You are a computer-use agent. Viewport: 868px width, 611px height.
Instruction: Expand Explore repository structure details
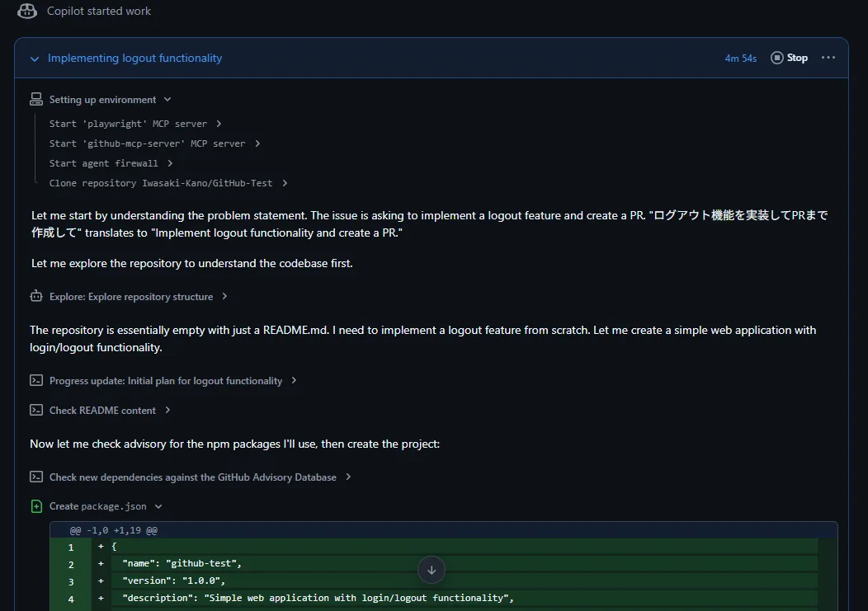(x=224, y=296)
